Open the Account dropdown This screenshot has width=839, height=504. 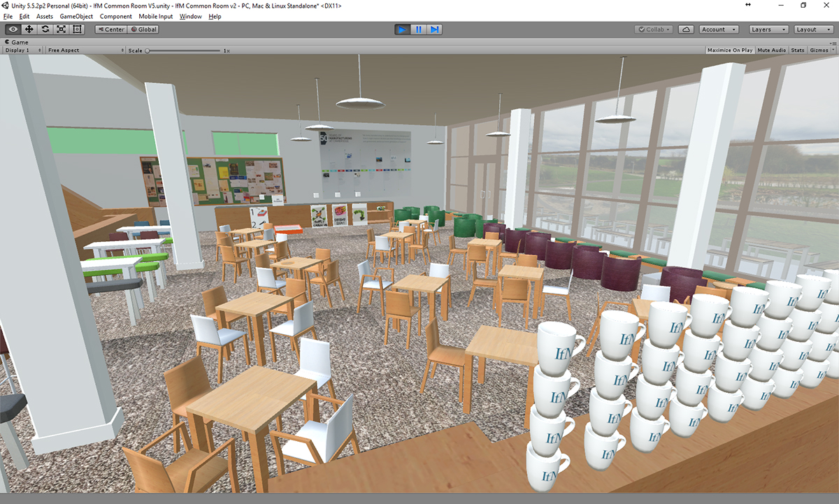click(x=719, y=29)
